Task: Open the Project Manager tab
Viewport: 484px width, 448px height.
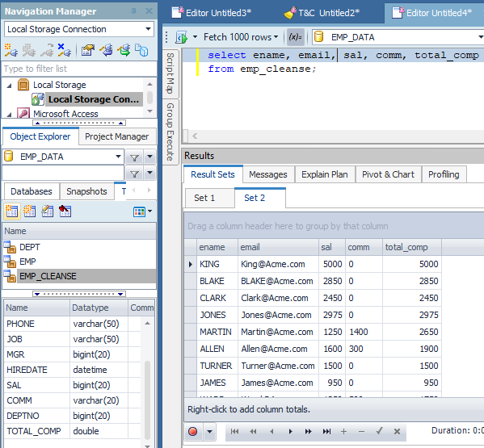Action: (116, 136)
